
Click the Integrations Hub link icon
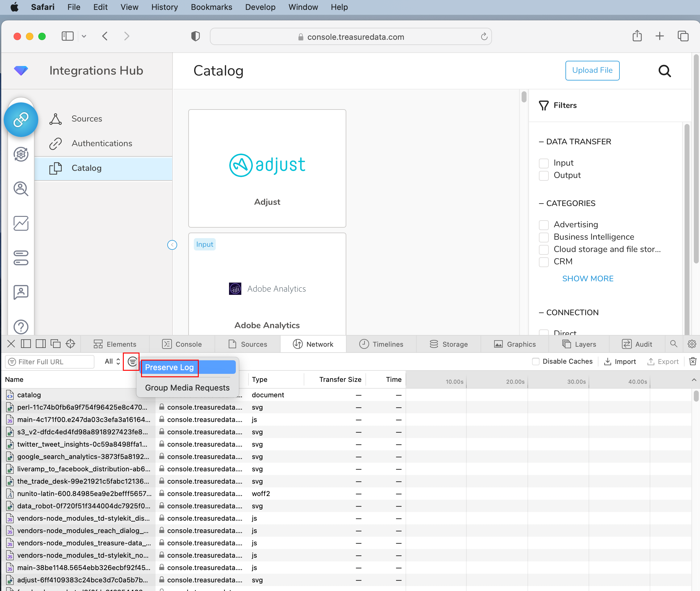point(21,120)
